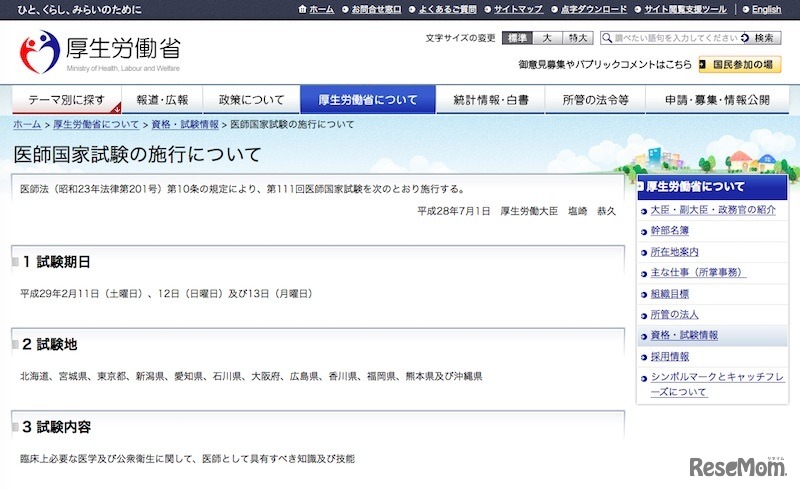This screenshot has height=490, width=800.
Task: Set text size to 大
Action: [547, 38]
